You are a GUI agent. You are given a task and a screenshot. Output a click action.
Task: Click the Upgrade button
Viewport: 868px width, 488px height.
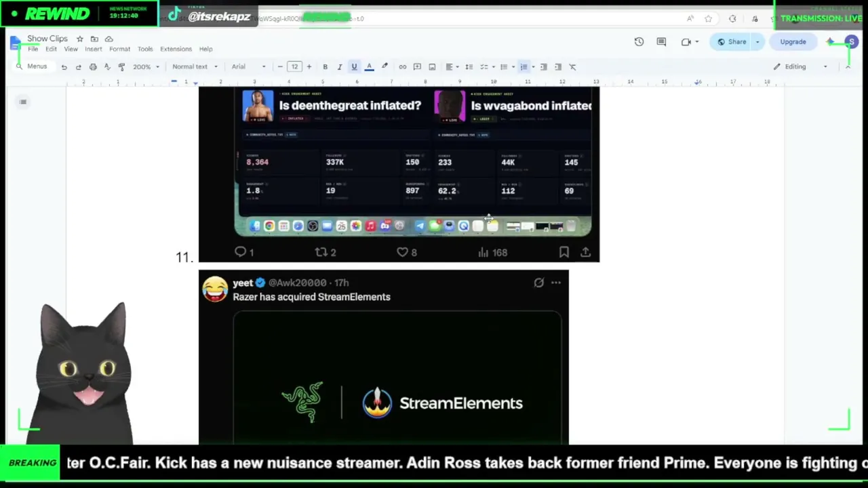tap(793, 42)
